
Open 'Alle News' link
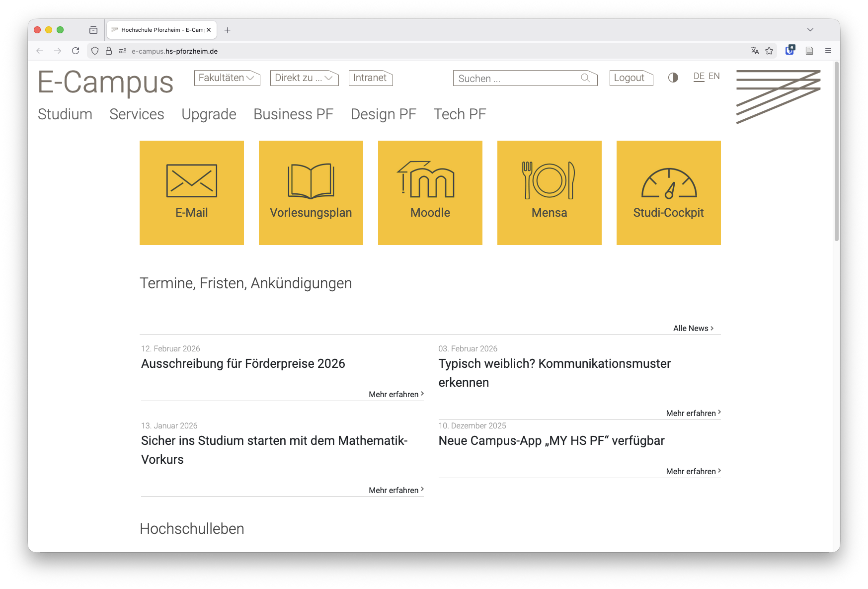[x=691, y=328]
